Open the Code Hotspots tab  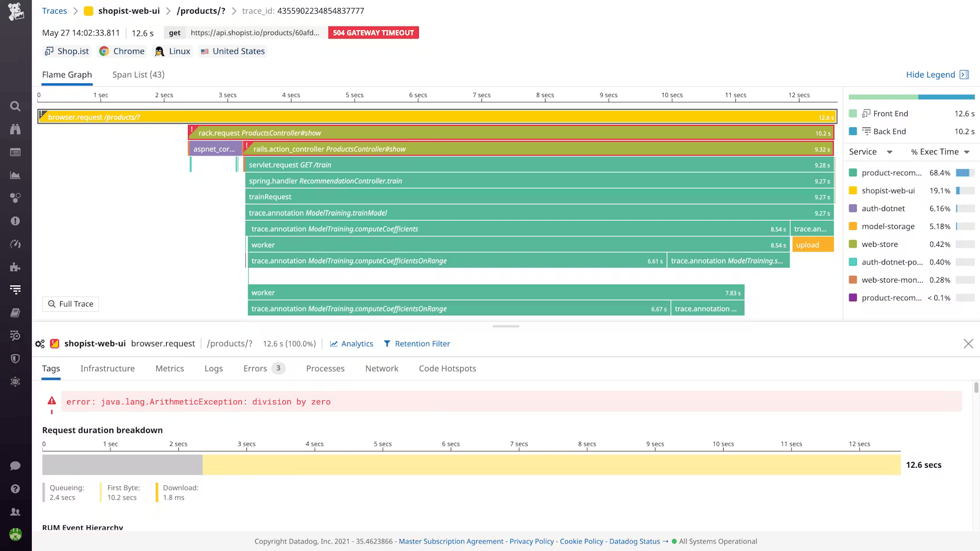[447, 368]
